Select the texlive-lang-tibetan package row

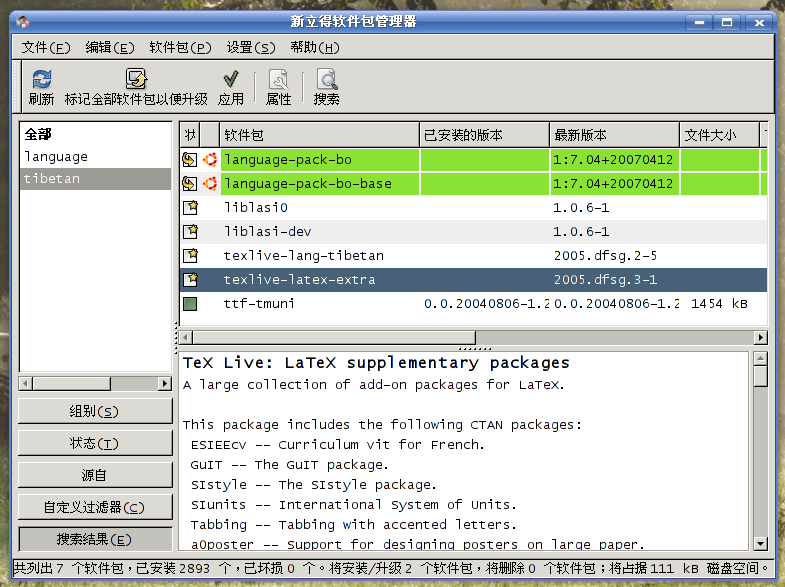(473, 255)
